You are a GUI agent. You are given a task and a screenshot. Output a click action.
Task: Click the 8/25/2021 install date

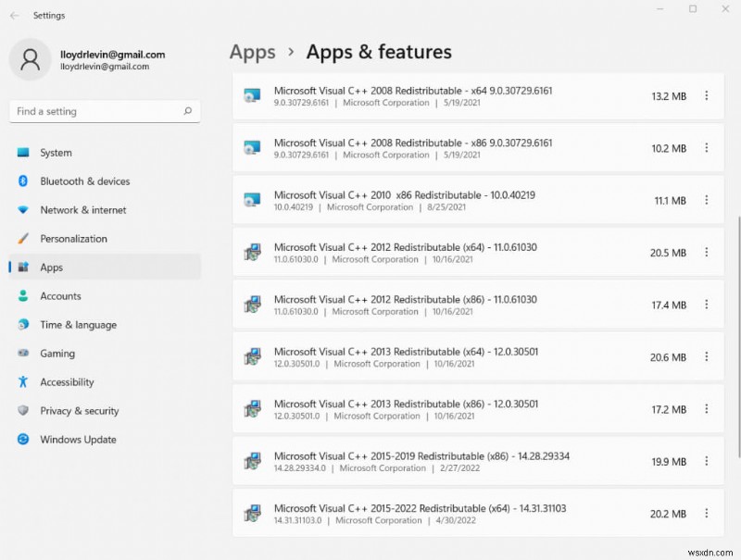tap(446, 206)
